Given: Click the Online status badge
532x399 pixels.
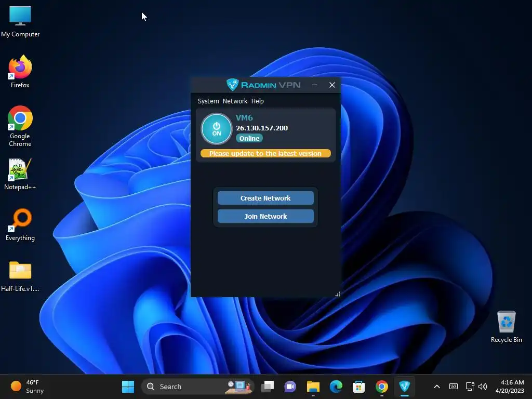Looking at the screenshot, I should (249, 138).
